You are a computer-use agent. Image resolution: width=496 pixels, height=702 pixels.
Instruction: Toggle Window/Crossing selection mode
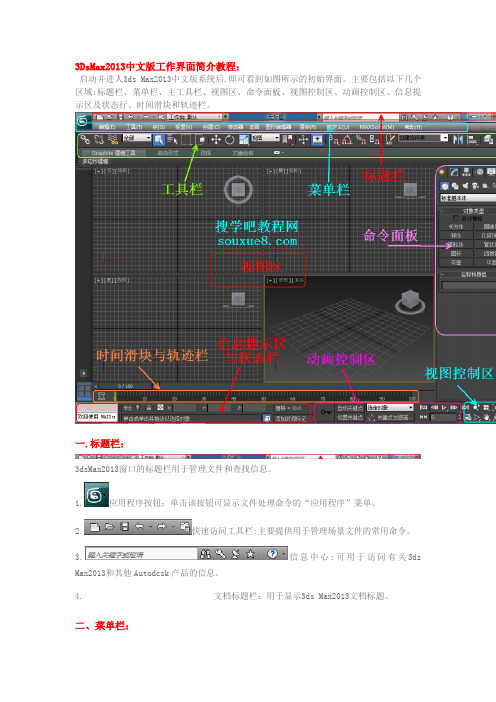201,140
